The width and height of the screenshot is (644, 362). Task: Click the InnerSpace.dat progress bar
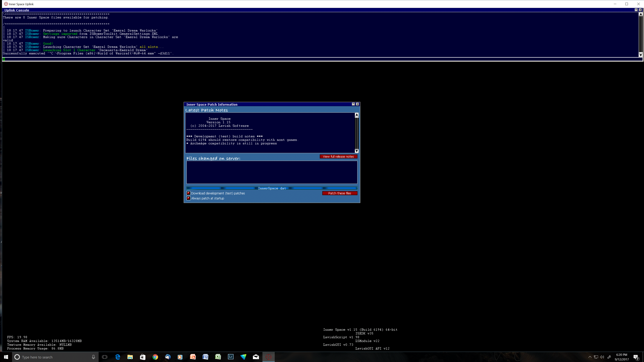coord(272,188)
